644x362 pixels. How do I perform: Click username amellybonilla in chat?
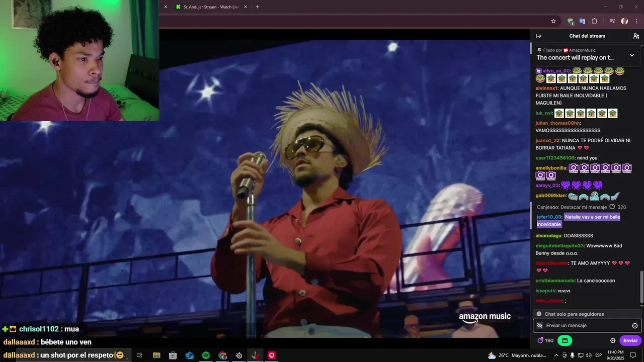pos(551,168)
